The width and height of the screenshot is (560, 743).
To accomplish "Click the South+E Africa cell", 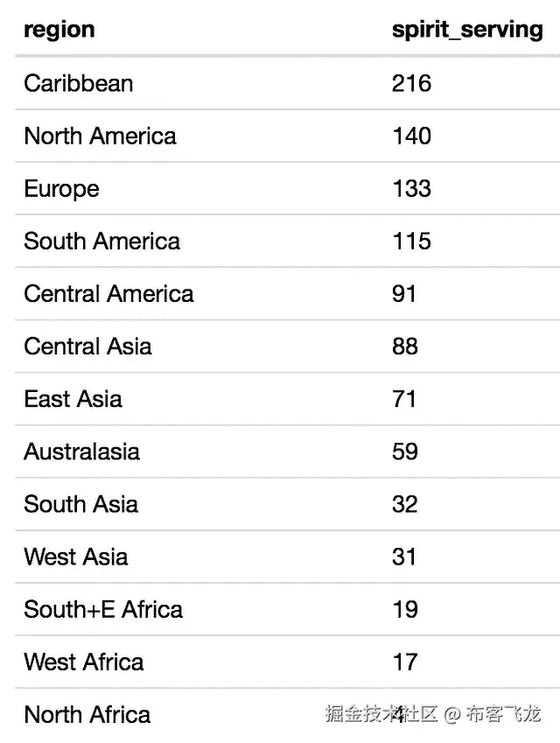I will coord(103,609).
